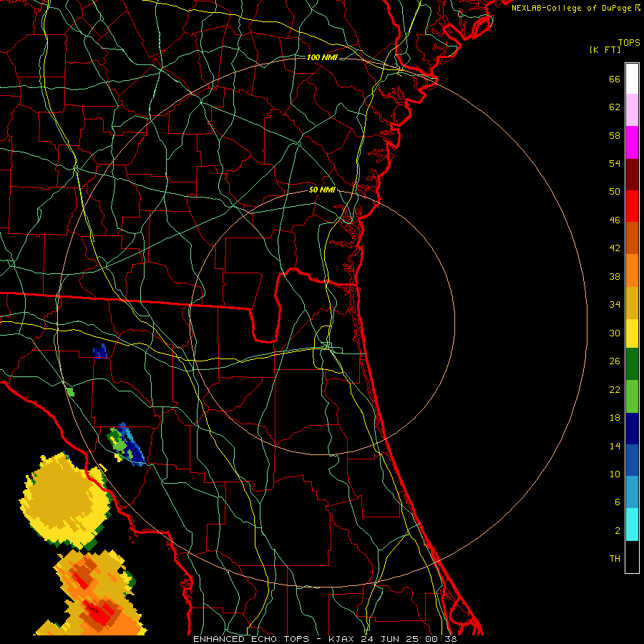Click the light pink 62 kft legend swatch

click(x=632, y=110)
